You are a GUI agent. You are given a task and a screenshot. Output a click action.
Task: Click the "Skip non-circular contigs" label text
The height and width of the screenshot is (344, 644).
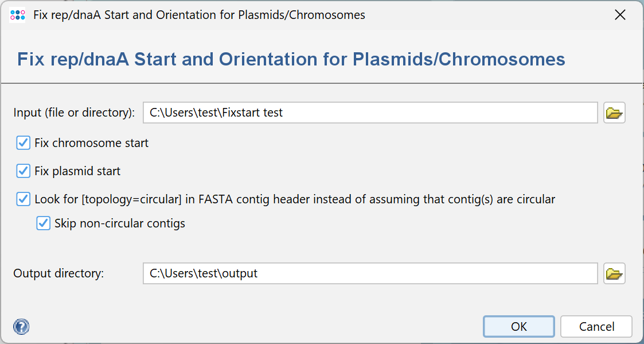pos(120,223)
